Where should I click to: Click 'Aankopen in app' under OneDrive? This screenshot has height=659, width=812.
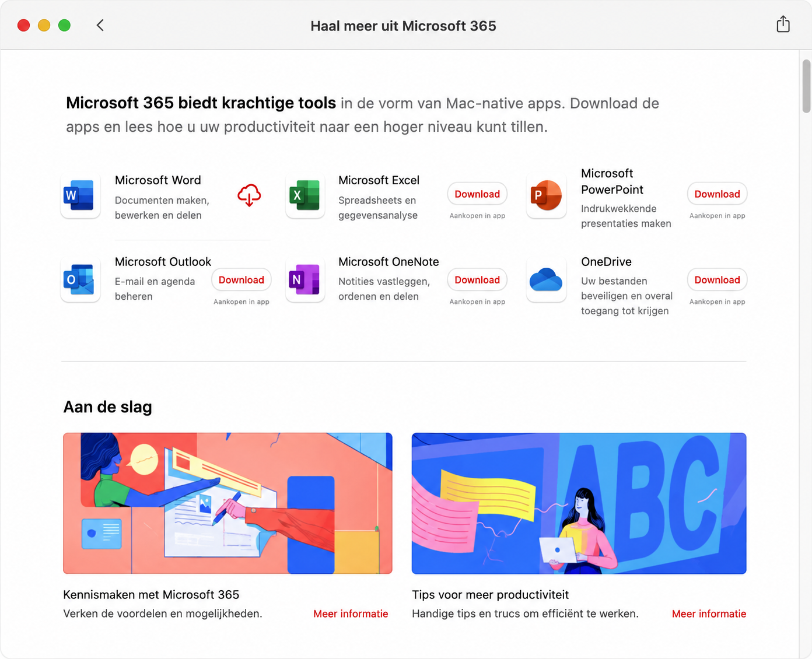coord(717,302)
